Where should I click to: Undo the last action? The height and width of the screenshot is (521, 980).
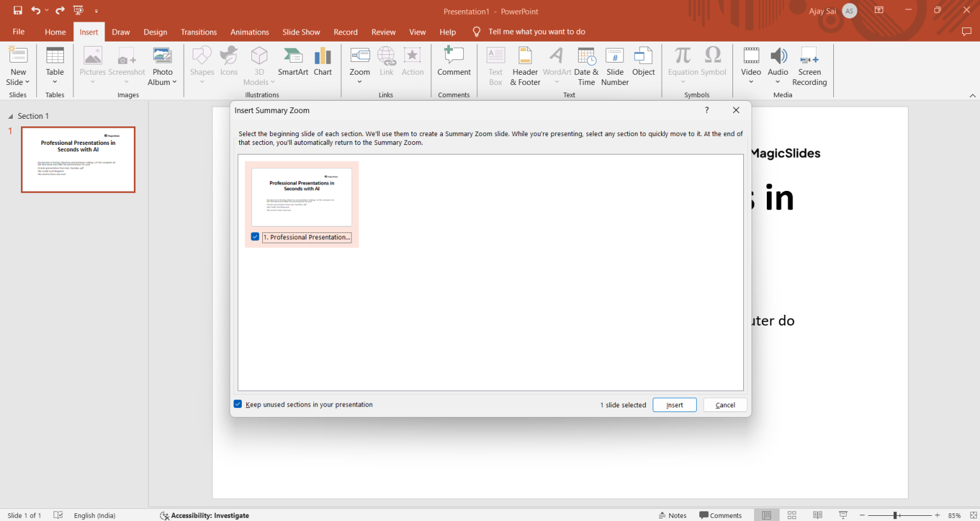tap(36, 11)
